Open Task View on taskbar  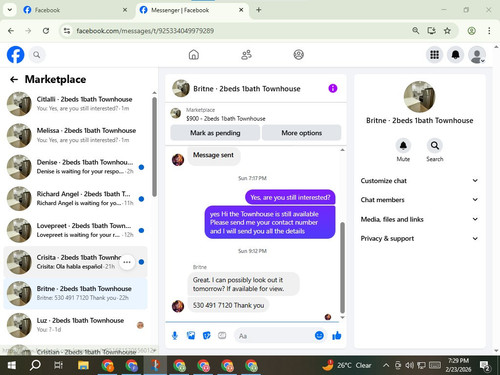coord(58,366)
